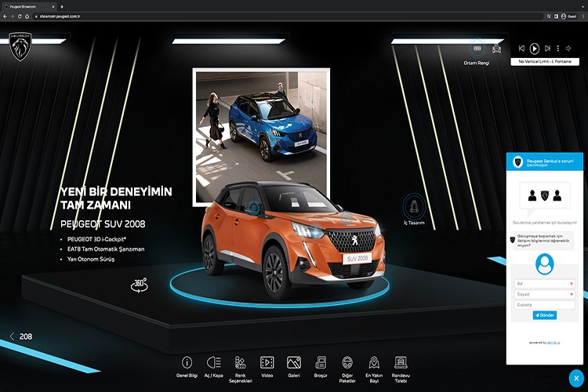The image size is (588, 392).
Task: Click the PEUGEOT SUV 2008 heading text
Action: tap(103, 224)
